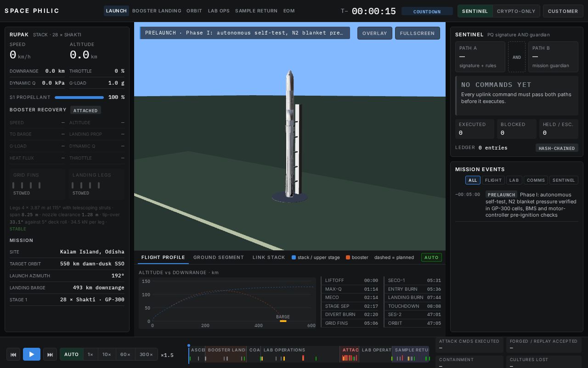Go to ORBIT phase tab
Screen dimensions: 588x368
(x=194, y=11)
